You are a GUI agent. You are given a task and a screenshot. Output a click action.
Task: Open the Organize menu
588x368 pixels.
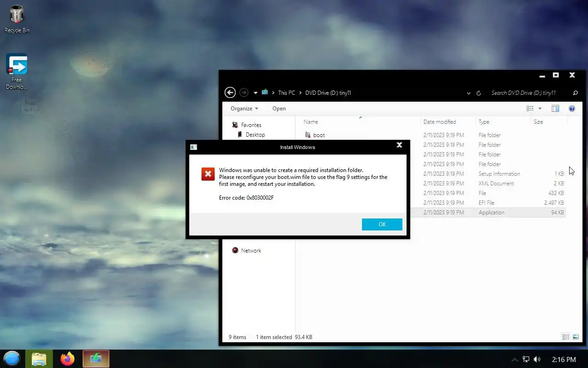(x=244, y=109)
